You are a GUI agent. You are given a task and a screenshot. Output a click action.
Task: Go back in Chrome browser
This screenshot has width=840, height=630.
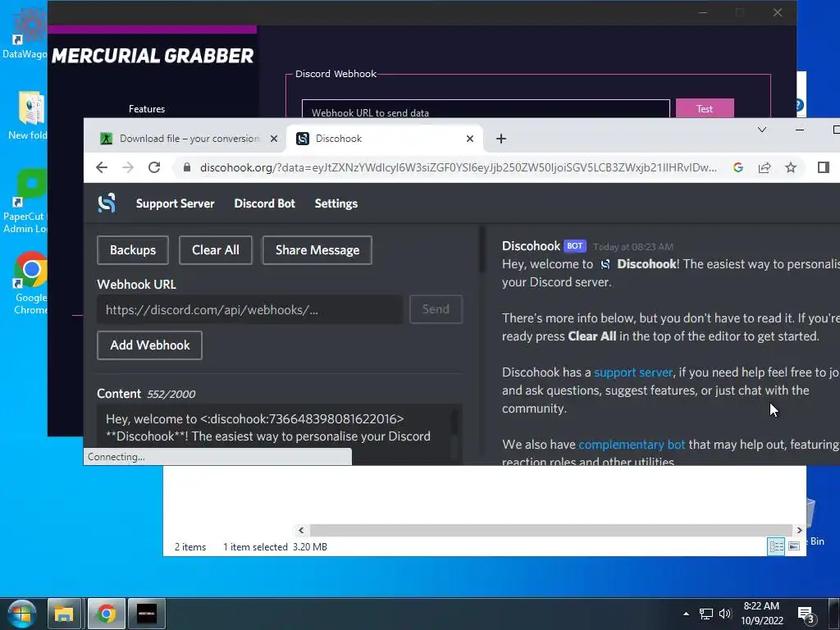coord(102,167)
